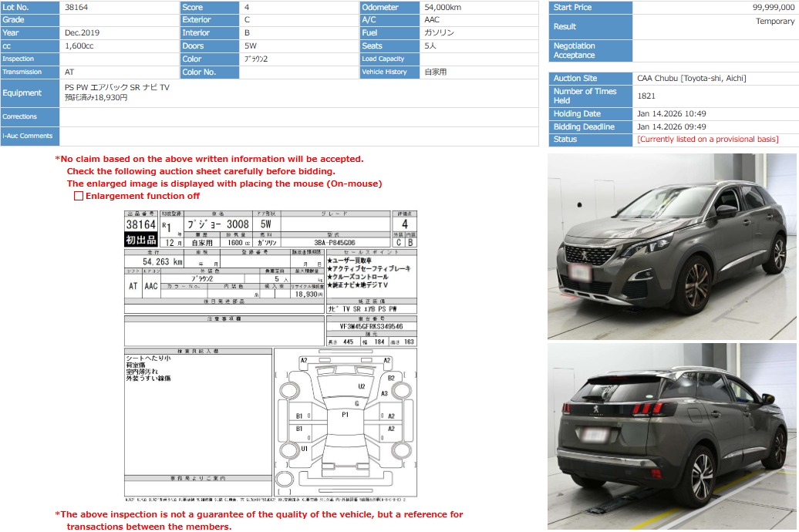
Task: Select the Lot No. value 38164 in the top table
Action: (x=76, y=7)
